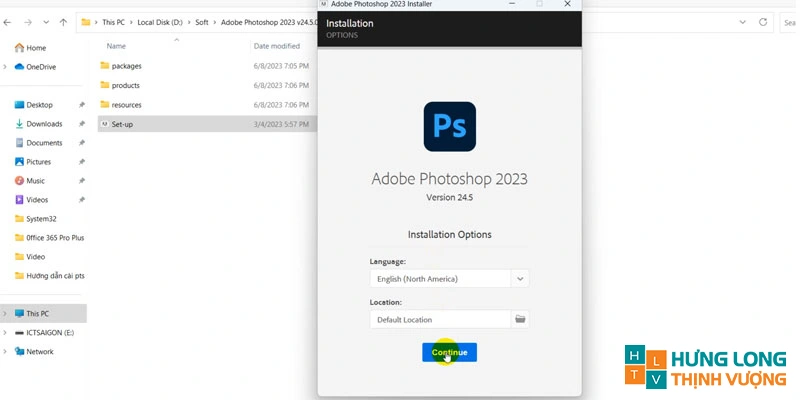The image size is (800, 400).
Task: Sort by the Name column header
Action: tap(117, 46)
